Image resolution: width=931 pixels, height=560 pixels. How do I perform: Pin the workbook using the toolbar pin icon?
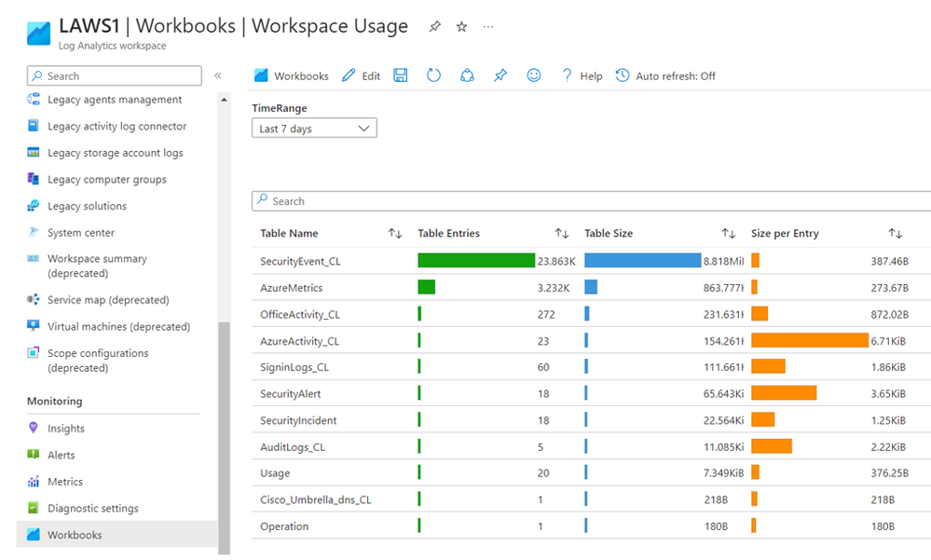coord(500,75)
